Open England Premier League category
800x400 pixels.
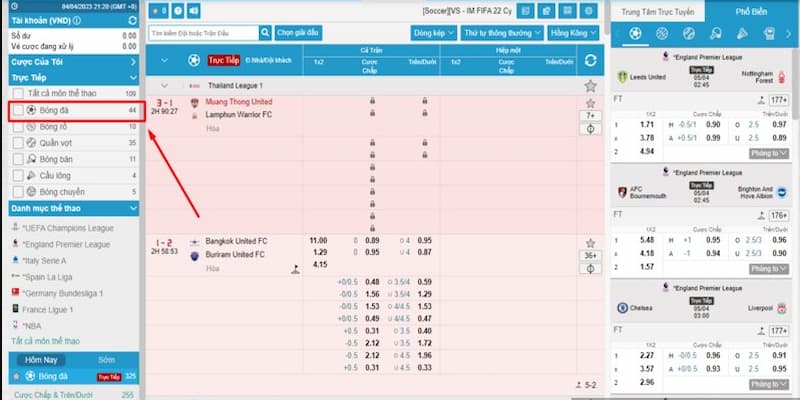pos(66,244)
